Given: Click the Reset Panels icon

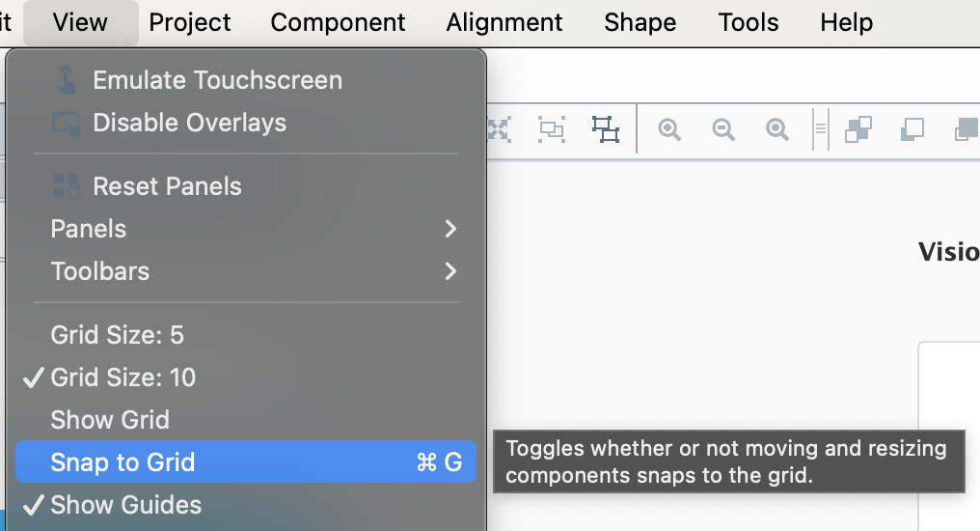Looking at the screenshot, I should [67, 186].
